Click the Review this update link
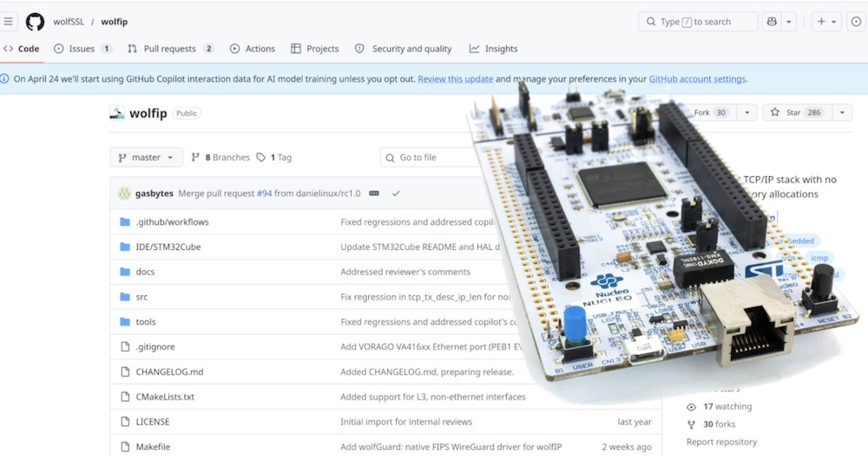The height and width of the screenshot is (475, 868). click(x=455, y=79)
